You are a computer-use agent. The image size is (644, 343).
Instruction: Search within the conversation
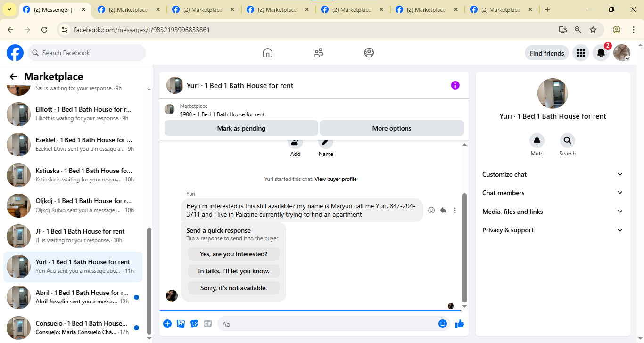click(x=567, y=140)
